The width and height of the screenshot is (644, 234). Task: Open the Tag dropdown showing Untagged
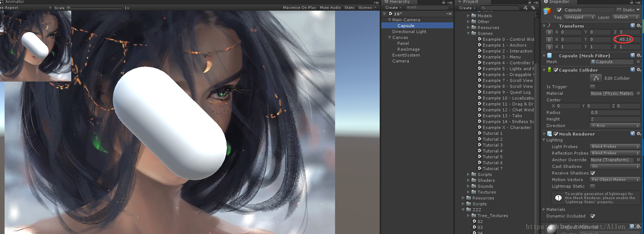point(580,17)
